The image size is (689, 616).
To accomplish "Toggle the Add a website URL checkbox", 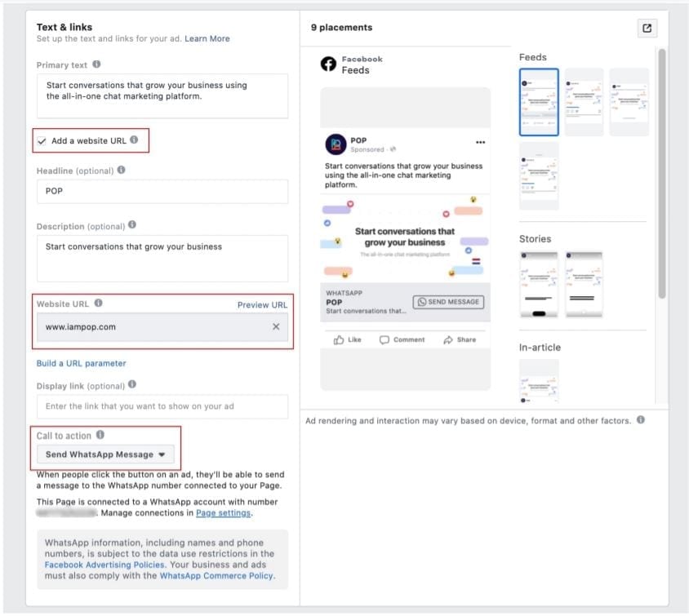I will pos(42,141).
